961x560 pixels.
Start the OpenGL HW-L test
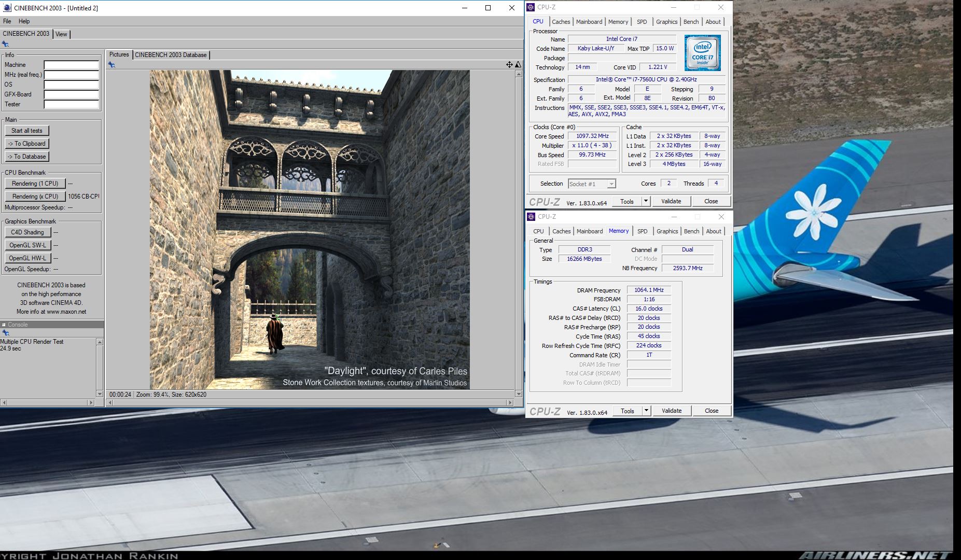(x=27, y=258)
